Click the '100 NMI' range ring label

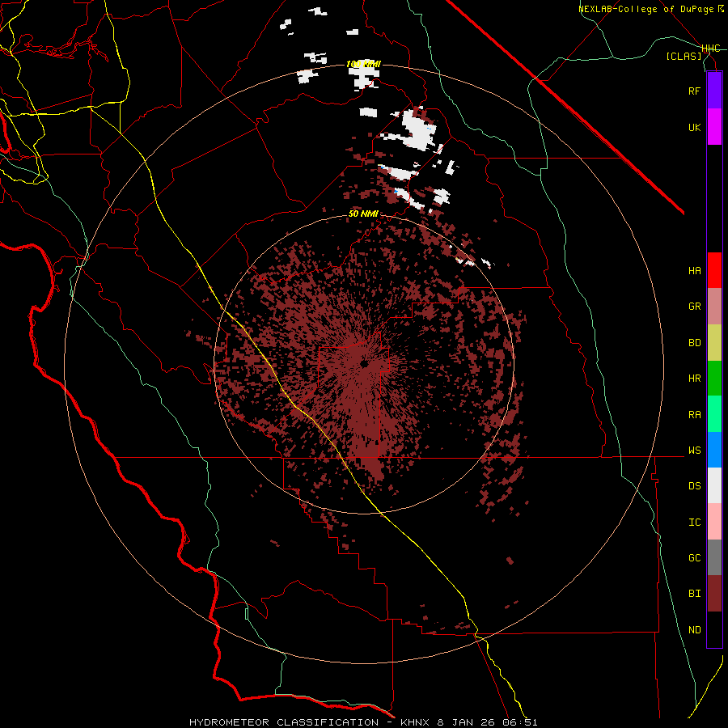click(363, 64)
